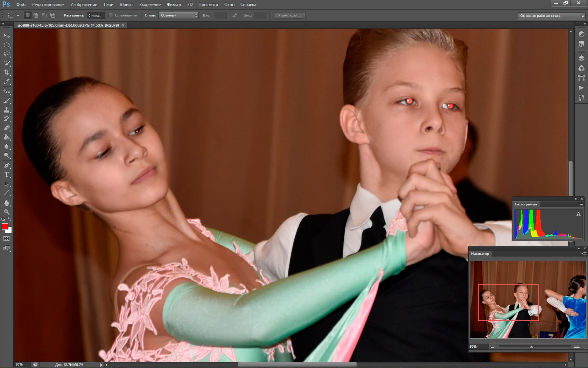Open the Навигатор panel options menu

coord(583,253)
